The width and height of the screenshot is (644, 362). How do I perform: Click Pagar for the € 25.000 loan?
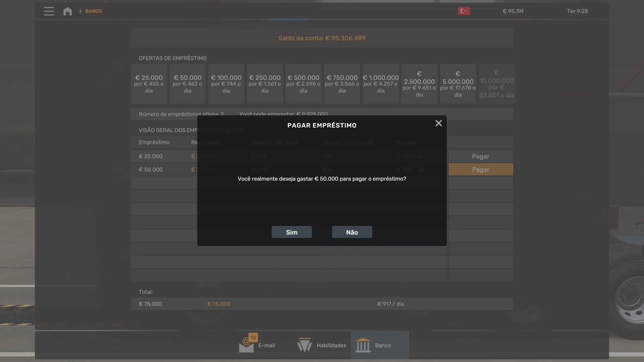pos(480,157)
